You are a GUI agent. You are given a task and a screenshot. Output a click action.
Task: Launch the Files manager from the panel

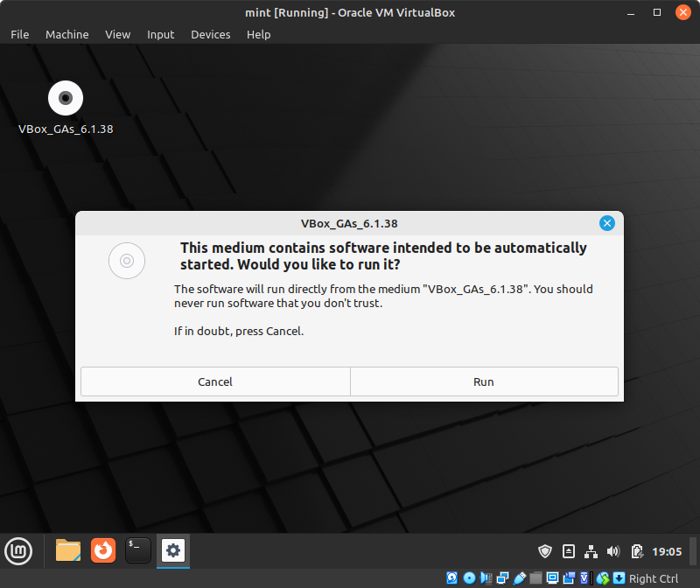(x=68, y=550)
